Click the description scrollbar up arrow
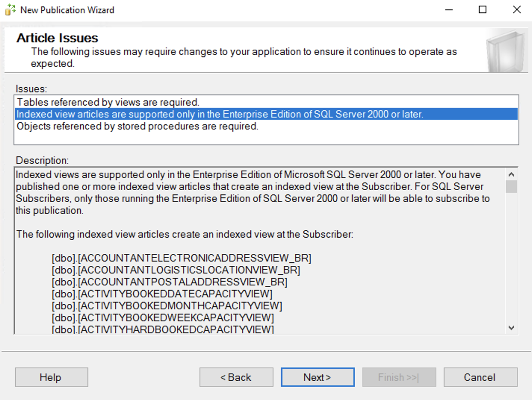 [511, 174]
